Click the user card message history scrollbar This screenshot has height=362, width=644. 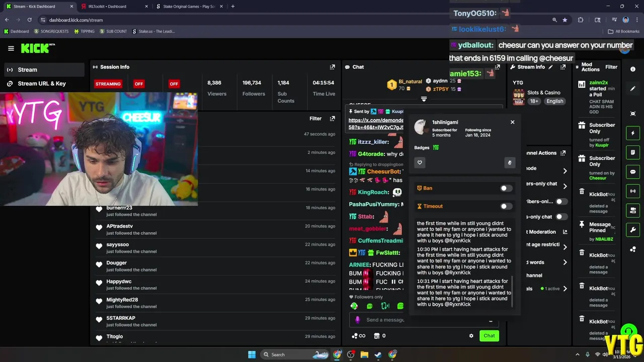(x=512, y=292)
